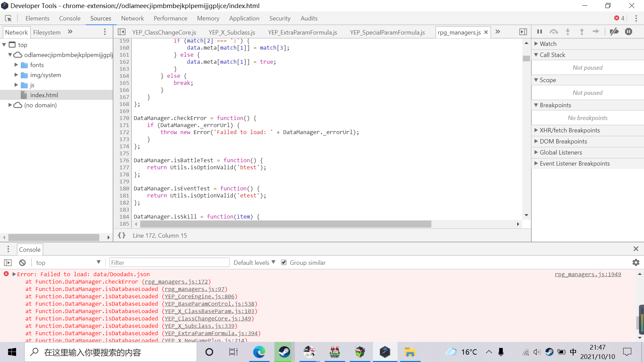This screenshot has height=362, width=644.
Task: Toggle the file navigator sidebar icon
Action: (x=122, y=32)
